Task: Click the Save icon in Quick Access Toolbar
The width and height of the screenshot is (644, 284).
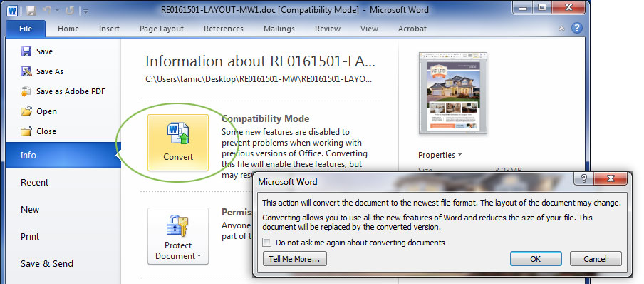Action: pyautogui.click(x=31, y=10)
